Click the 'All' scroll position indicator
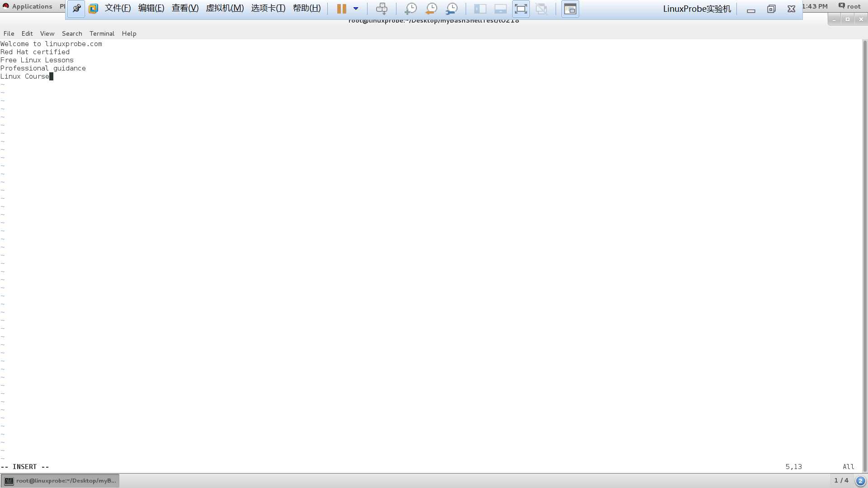 coord(849,467)
